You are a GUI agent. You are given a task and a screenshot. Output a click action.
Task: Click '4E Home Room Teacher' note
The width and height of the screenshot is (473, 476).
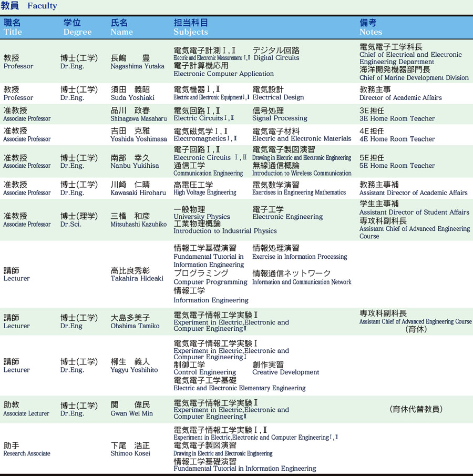pos(397,139)
